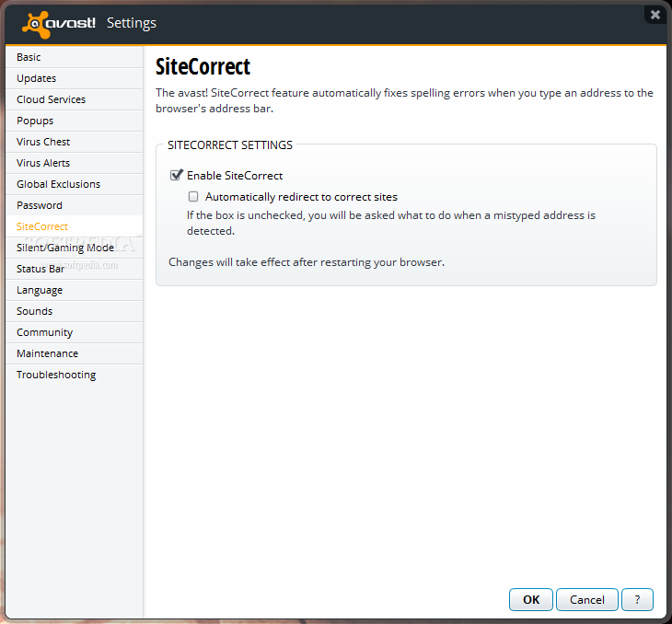Screen dimensions: 672x624
Task: Go to Community settings
Action: coord(75,332)
